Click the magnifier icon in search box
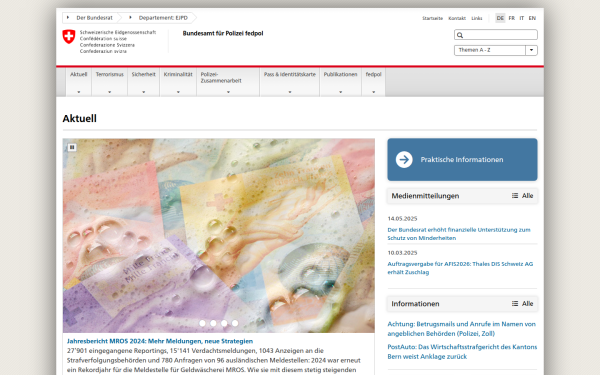This screenshot has height=375, width=600. click(x=460, y=35)
